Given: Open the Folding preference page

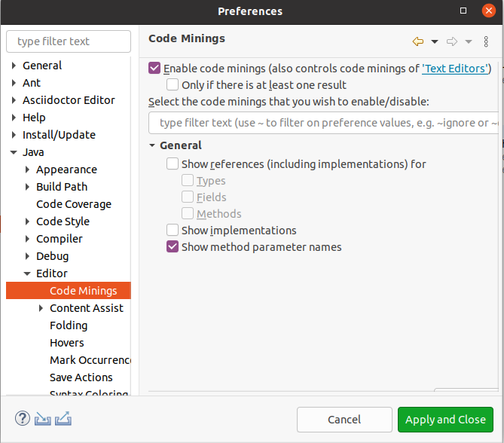Looking at the screenshot, I should click(69, 325).
